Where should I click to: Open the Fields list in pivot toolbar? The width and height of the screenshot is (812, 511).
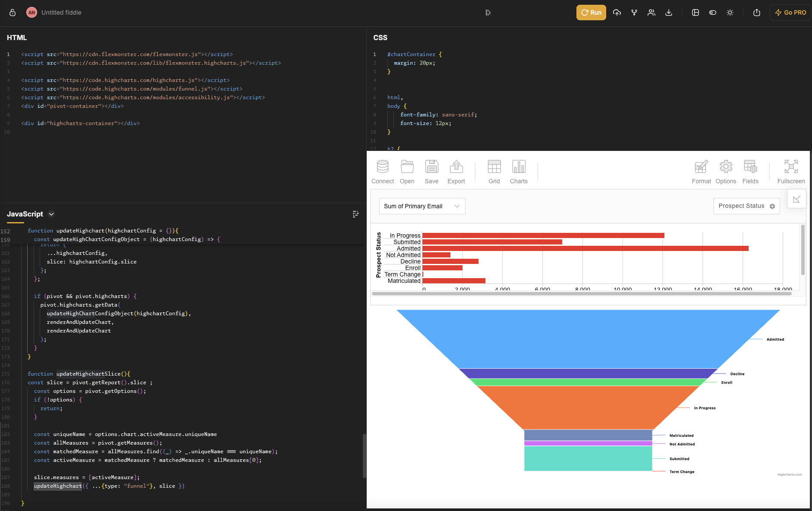pyautogui.click(x=750, y=172)
